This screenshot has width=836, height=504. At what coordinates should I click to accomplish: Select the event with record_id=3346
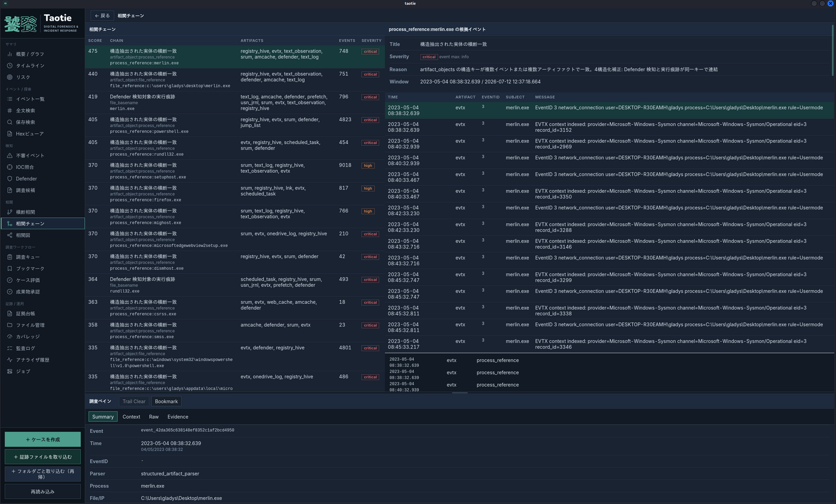coord(610,344)
